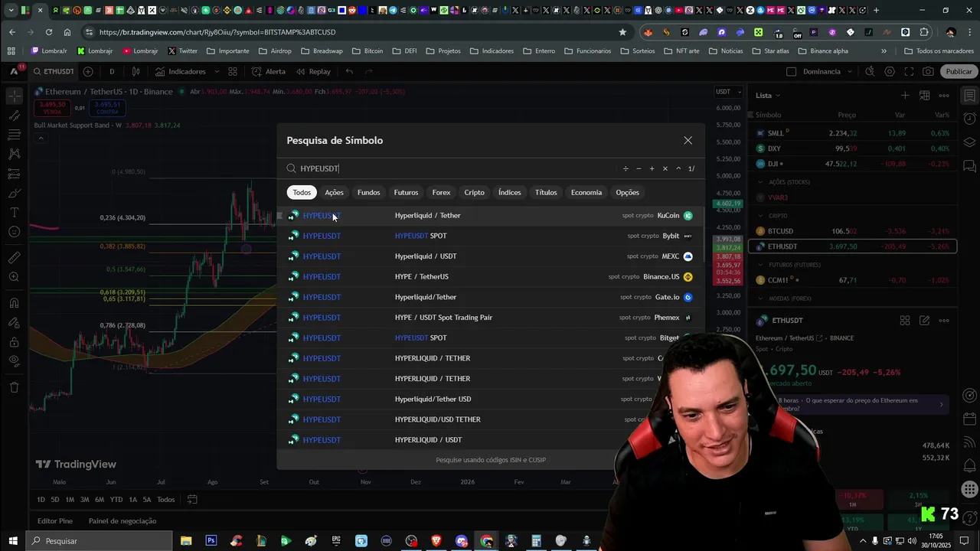
Task: Open advanced view icon in watchlist header
Action: tap(924, 96)
